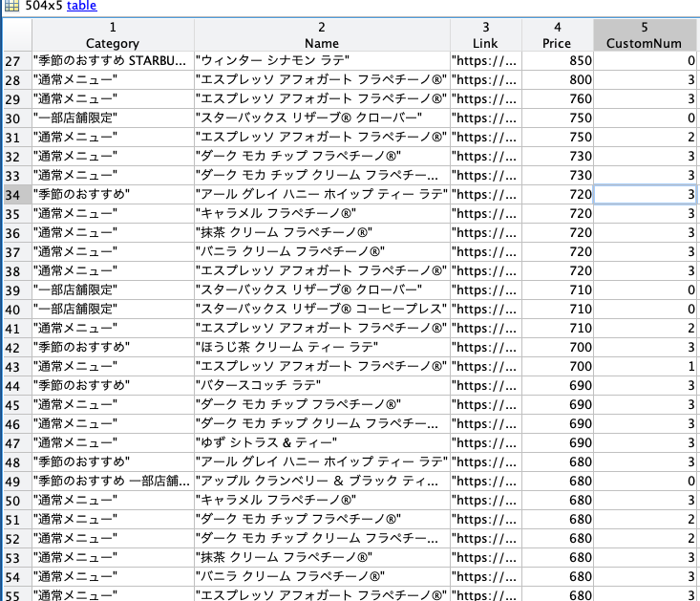
Task: Click Category cell "通常メニュー" in row 50
Action: (113, 501)
